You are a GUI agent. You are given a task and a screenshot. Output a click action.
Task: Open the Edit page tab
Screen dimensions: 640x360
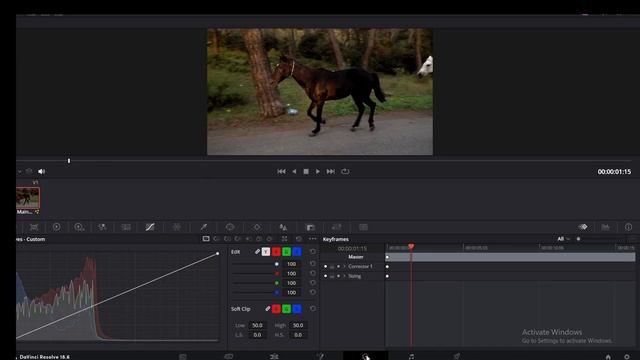click(x=274, y=356)
